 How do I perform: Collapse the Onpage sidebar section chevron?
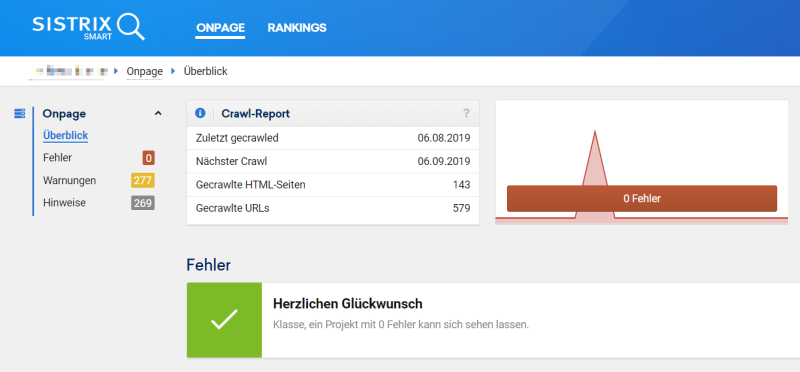coord(158,113)
